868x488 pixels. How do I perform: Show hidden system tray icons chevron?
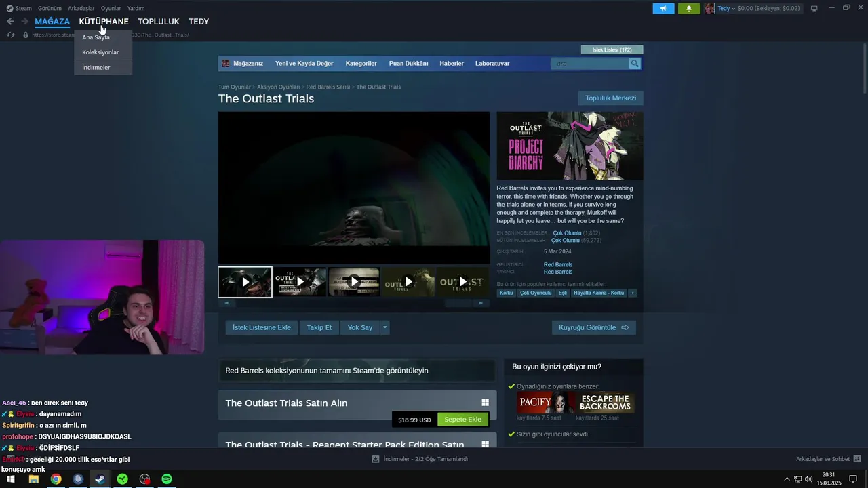coord(787,479)
